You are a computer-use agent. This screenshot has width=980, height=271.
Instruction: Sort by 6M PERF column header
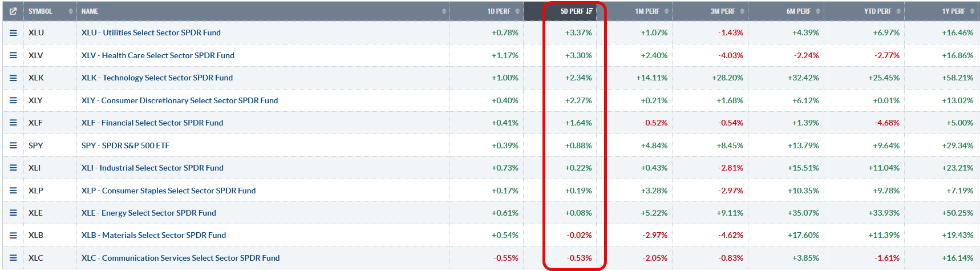tap(786, 11)
